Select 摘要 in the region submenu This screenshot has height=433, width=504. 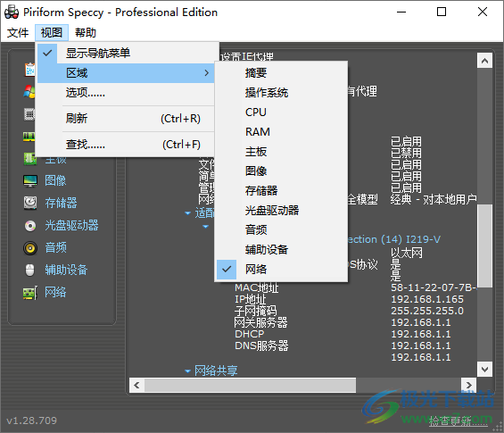pyautogui.click(x=281, y=72)
